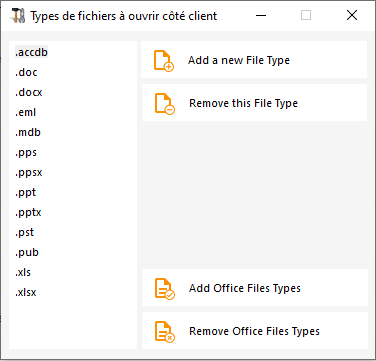Pick the .eml file type

(x=25, y=112)
